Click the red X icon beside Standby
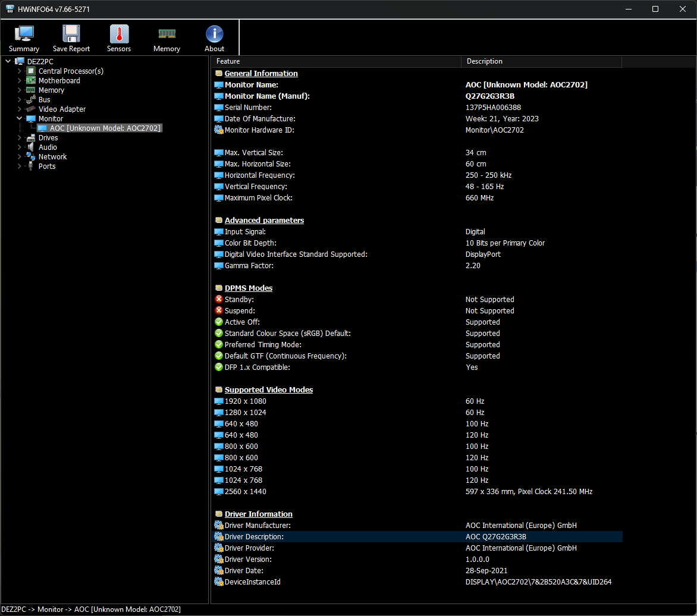Viewport: 697px width, 616px height. coord(219,299)
